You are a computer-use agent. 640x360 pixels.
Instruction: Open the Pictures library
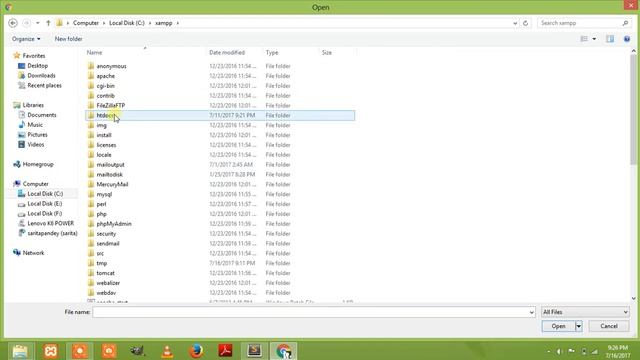38,135
